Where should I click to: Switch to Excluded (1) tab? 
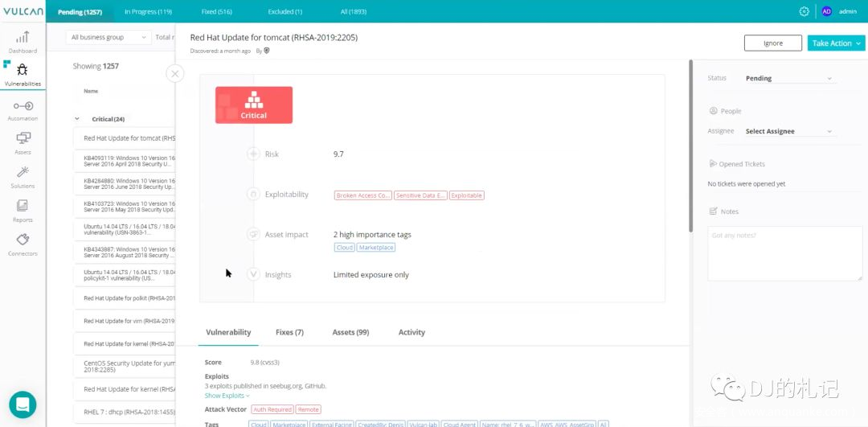(x=285, y=11)
